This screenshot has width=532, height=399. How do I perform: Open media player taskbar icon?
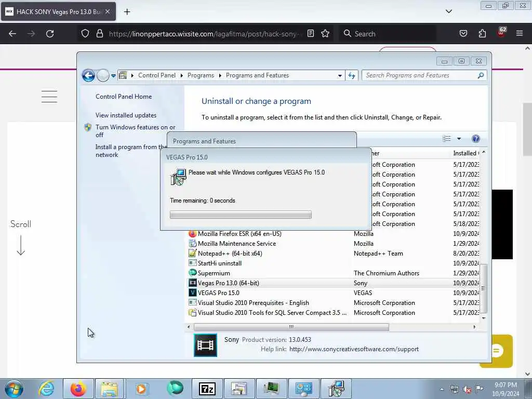(141, 389)
